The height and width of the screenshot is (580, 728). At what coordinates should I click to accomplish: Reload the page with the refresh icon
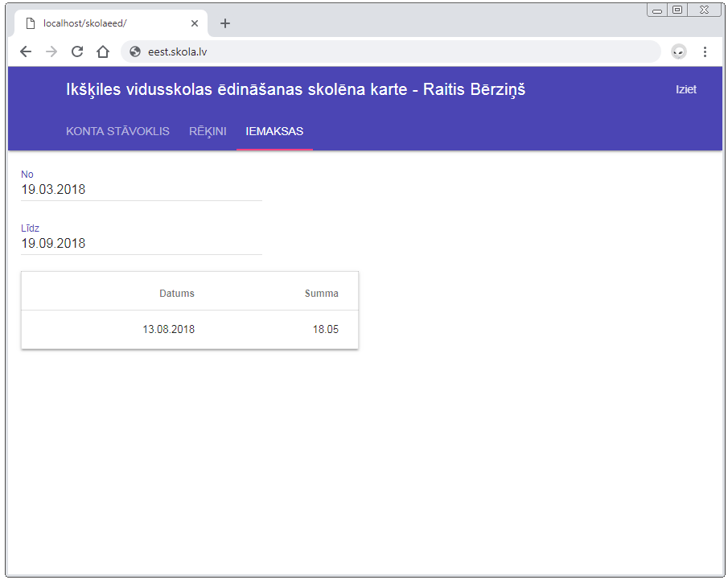pos(77,51)
